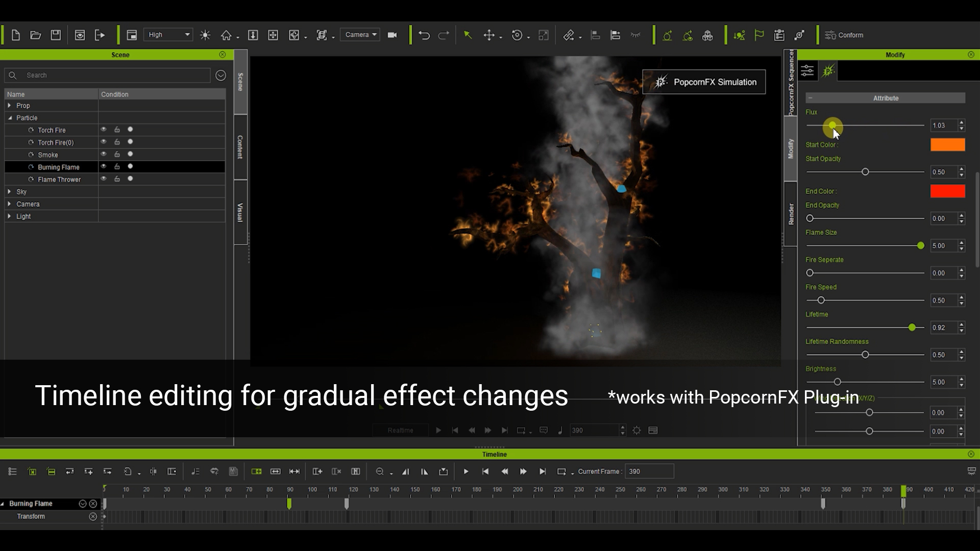
Task: Toggle the dot condition of Smoke row
Action: point(130,154)
